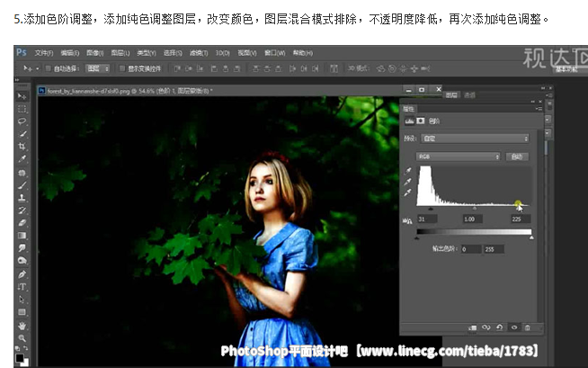Select the Lasso tool

(22, 121)
